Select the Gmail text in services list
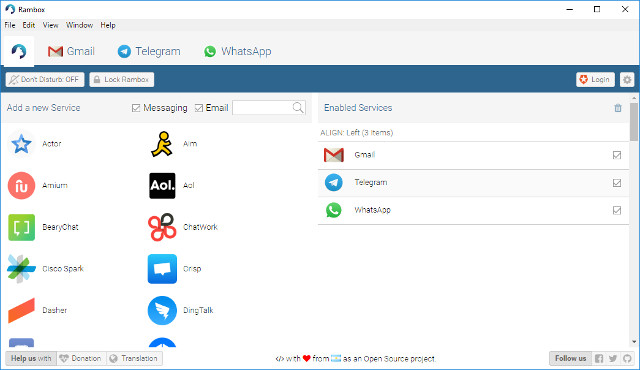Image resolution: width=640 pixels, height=370 pixels. coord(364,155)
